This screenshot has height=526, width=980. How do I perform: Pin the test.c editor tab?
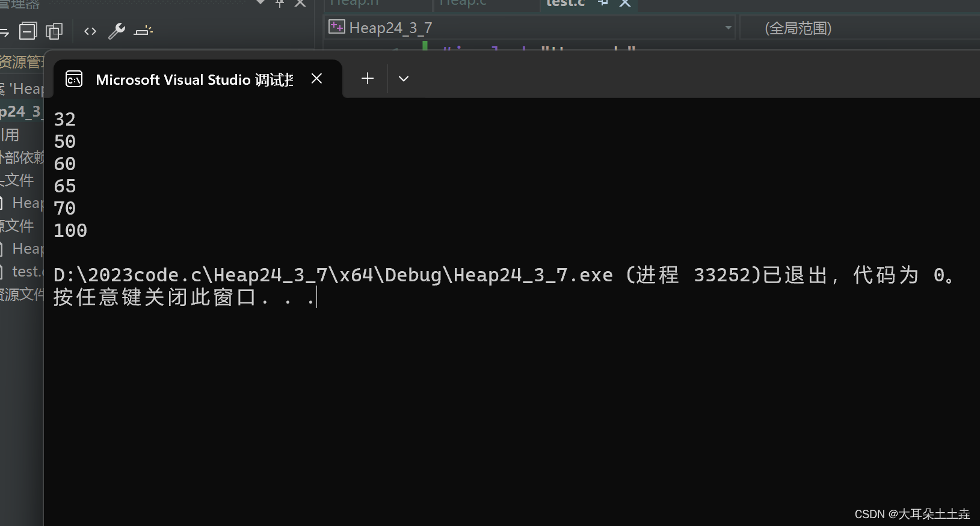603,3
